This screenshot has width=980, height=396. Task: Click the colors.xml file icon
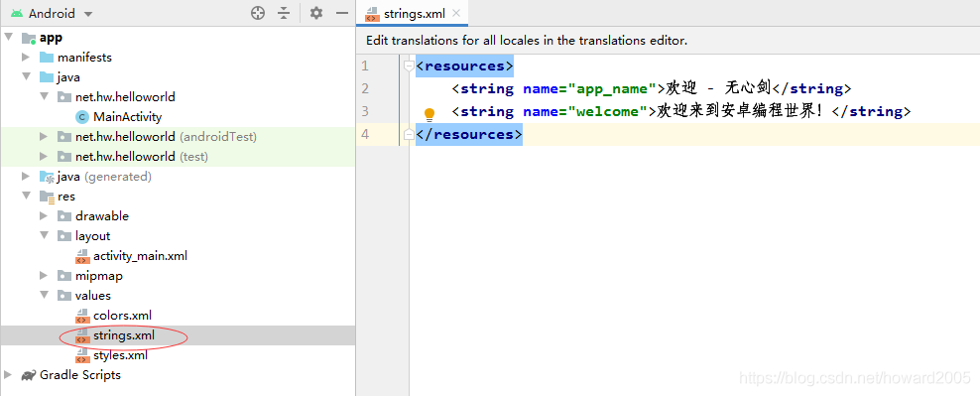[82, 316]
